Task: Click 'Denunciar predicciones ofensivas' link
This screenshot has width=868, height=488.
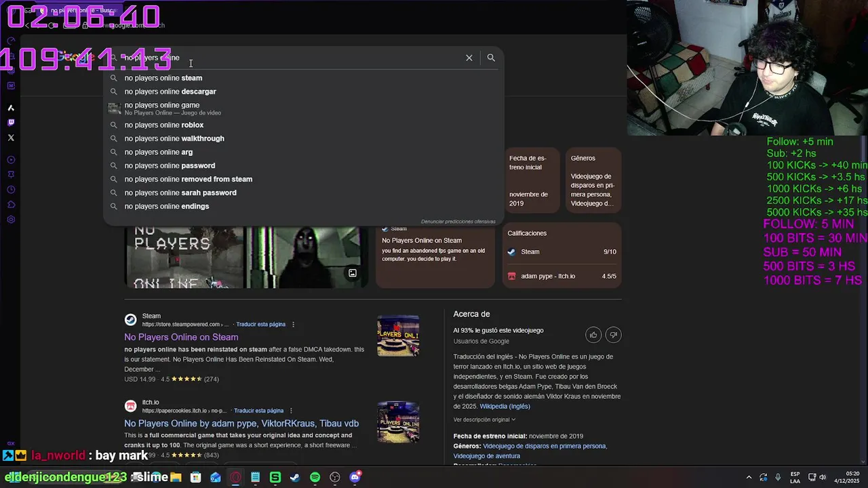Action: pyautogui.click(x=458, y=222)
